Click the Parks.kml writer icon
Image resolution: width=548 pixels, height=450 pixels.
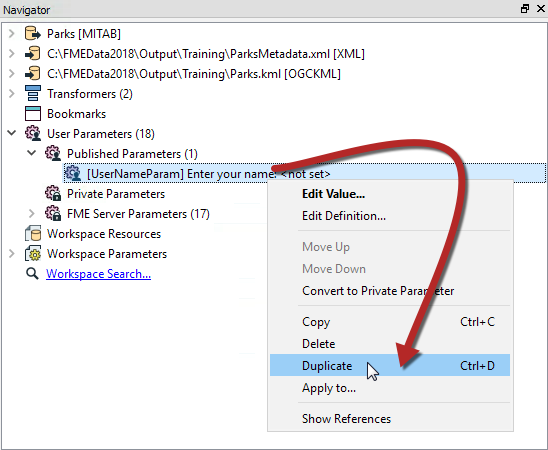click(x=33, y=74)
